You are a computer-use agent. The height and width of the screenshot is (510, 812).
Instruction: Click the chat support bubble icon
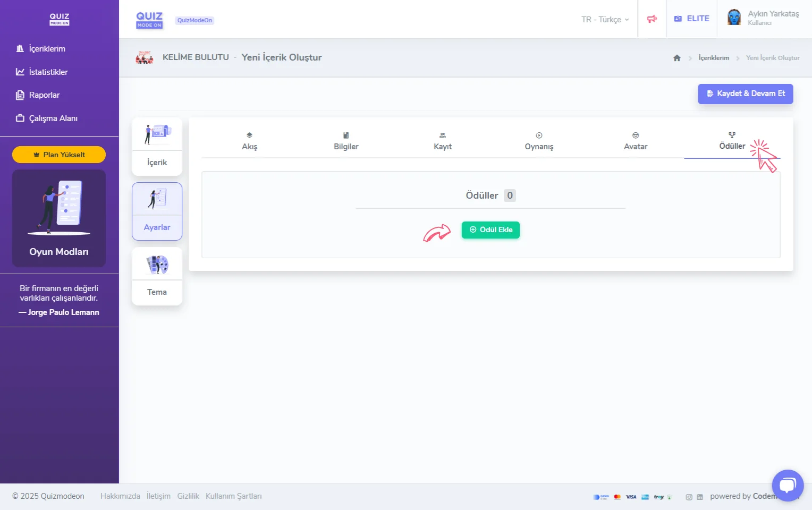(x=787, y=485)
